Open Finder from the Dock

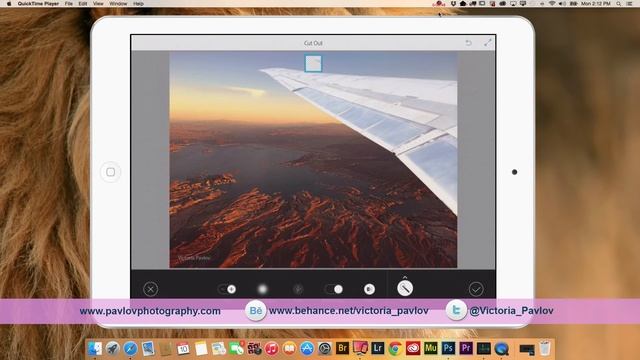95,348
